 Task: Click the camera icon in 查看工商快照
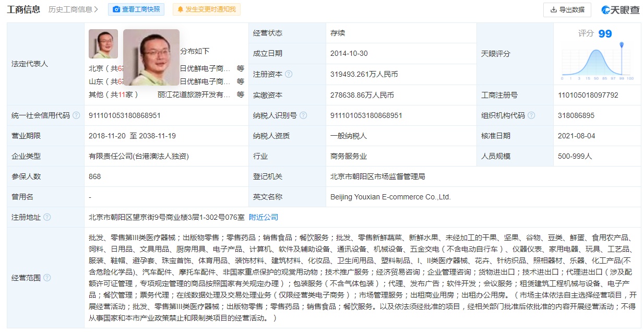coord(116,9)
